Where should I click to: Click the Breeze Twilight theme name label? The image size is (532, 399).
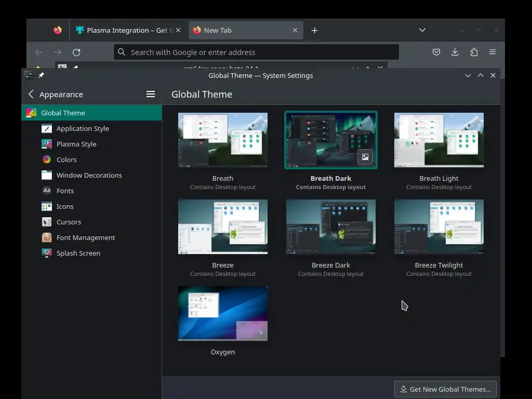(x=438, y=265)
